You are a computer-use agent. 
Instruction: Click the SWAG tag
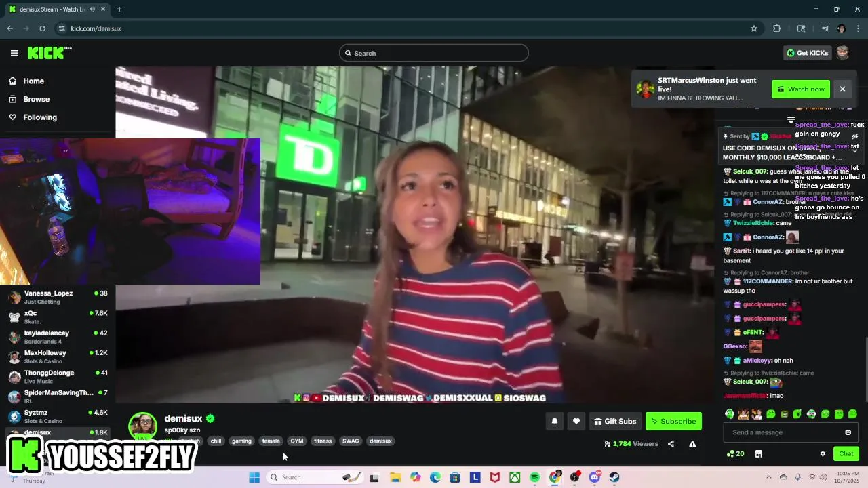click(351, 441)
